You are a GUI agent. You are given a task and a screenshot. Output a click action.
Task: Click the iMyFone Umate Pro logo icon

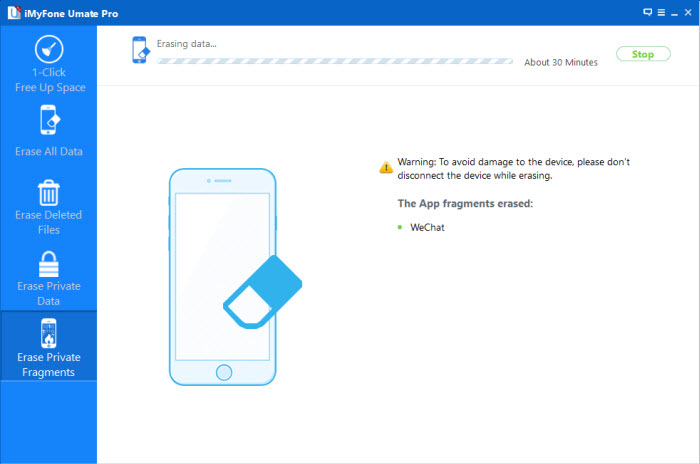14,13
